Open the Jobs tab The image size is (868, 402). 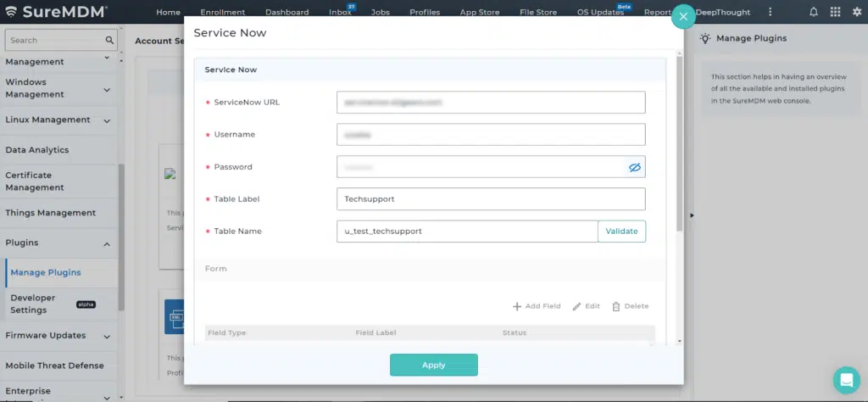381,12
